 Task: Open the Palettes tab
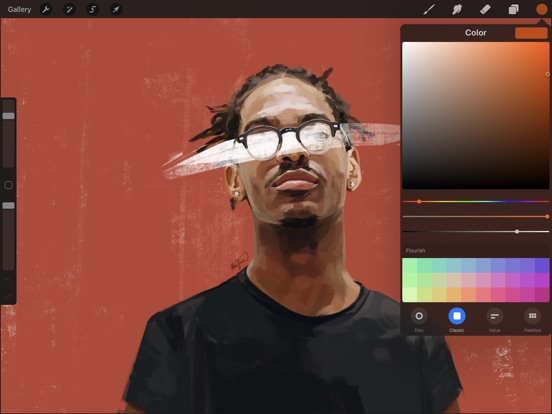click(x=532, y=320)
